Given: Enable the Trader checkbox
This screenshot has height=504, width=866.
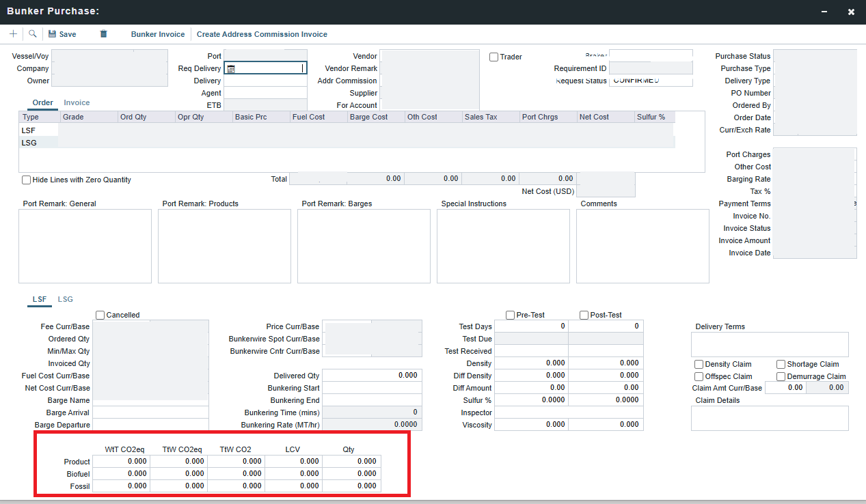Looking at the screenshot, I should [493, 57].
